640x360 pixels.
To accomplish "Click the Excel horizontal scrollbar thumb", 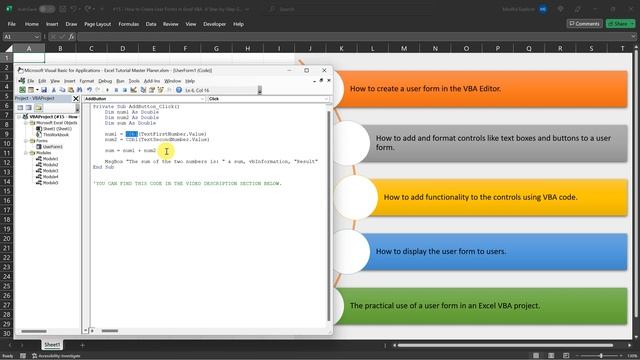I will point(505,345).
